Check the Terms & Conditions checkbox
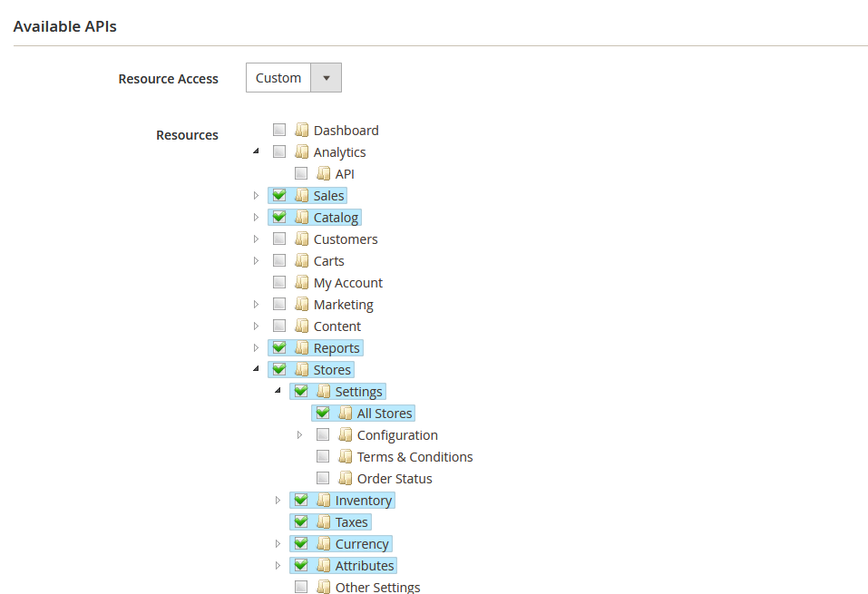Image resolution: width=868 pixels, height=594 pixels. click(x=323, y=456)
